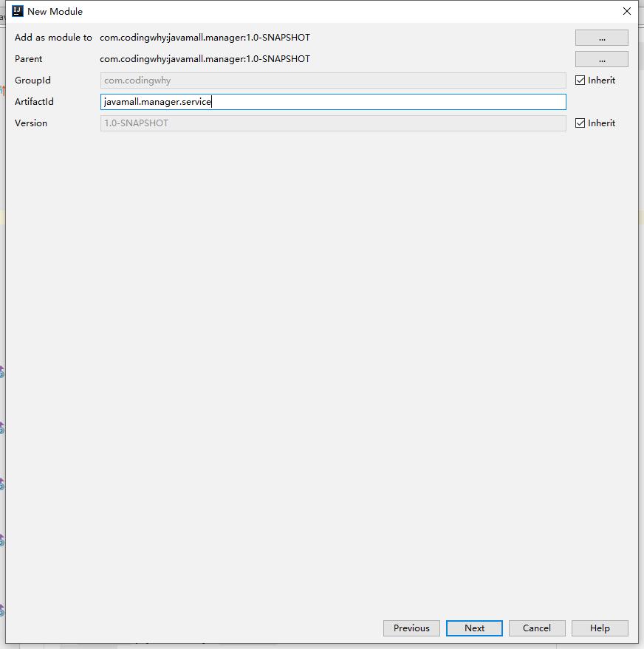Screen dimensions: 644x649
Task: Cancel the module creation wizard
Action: [x=536, y=628]
